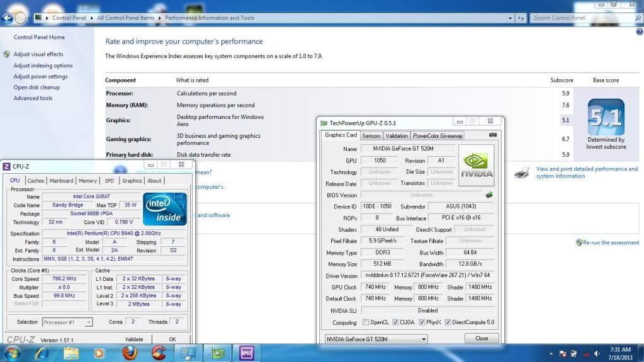644x362 pixels.
Task: Click the search magnifier icon
Action: coord(638,18)
